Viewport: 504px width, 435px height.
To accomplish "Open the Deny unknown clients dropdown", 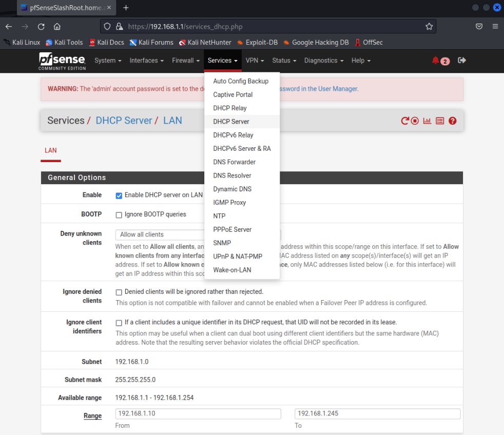I will click(x=159, y=234).
